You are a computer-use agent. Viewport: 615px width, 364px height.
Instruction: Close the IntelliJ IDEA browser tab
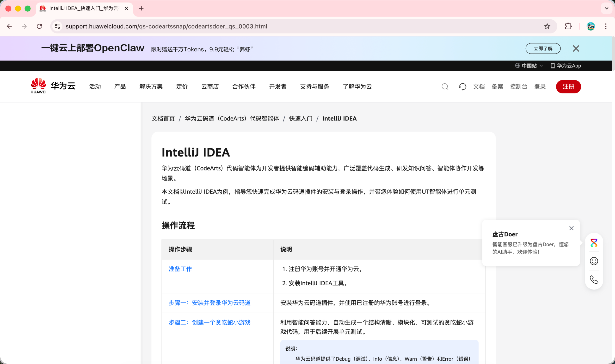[126, 9]
